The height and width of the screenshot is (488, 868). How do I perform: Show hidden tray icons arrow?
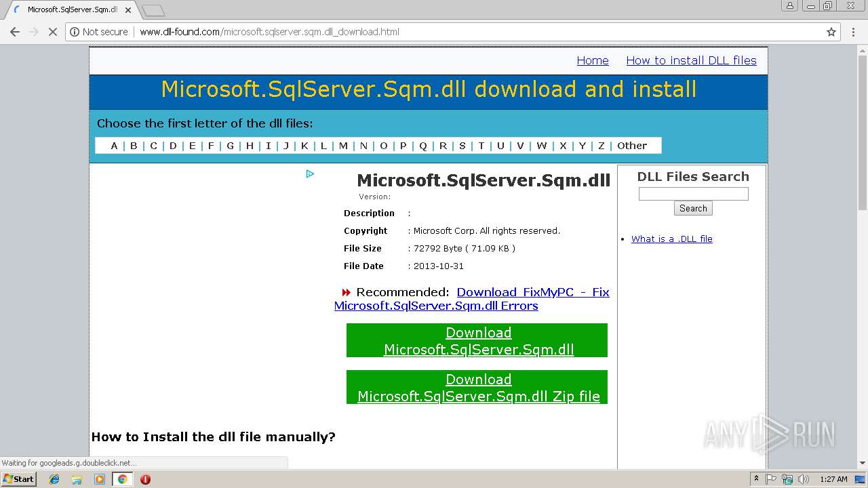(756, 479)
